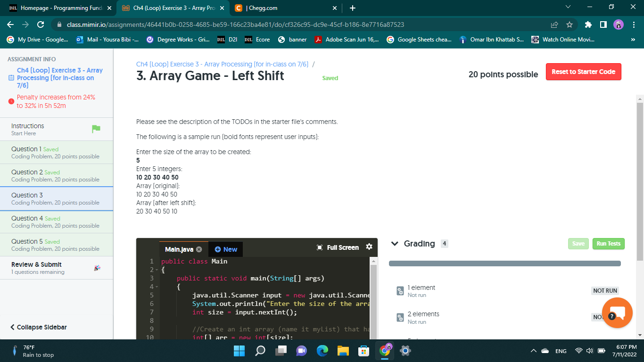Click the Full Screen editor button
644x362 pixels.
(338, 247)
